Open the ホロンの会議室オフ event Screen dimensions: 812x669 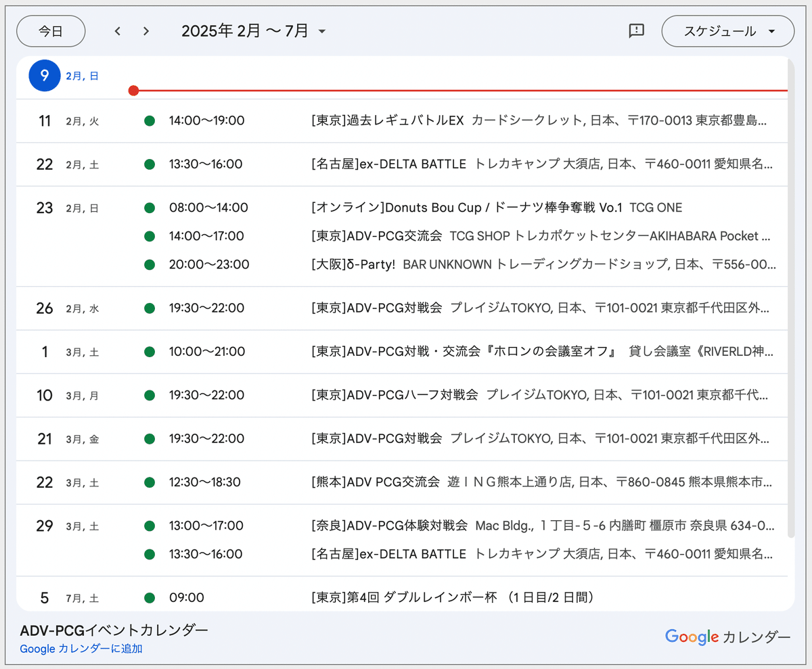point(542,352)
